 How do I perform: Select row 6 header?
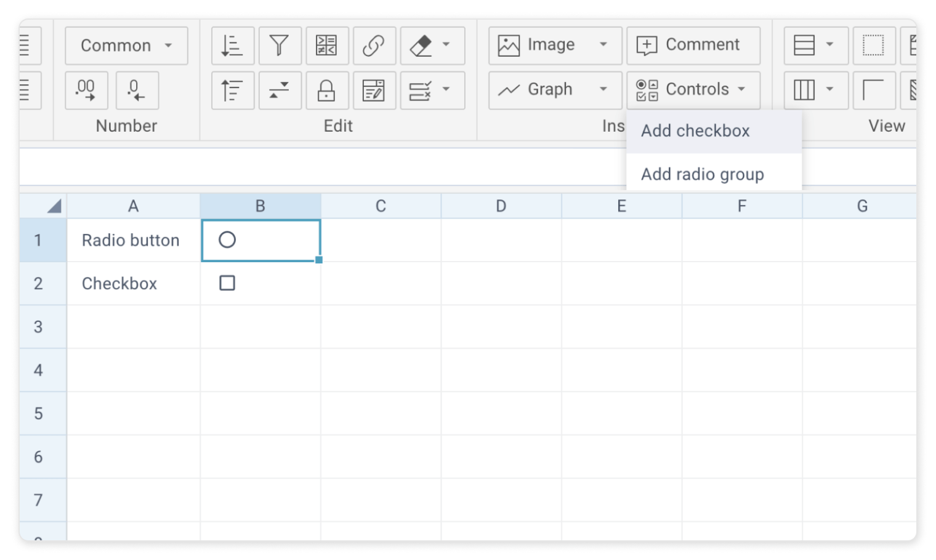pyautogui.click(x=43, y=457)
